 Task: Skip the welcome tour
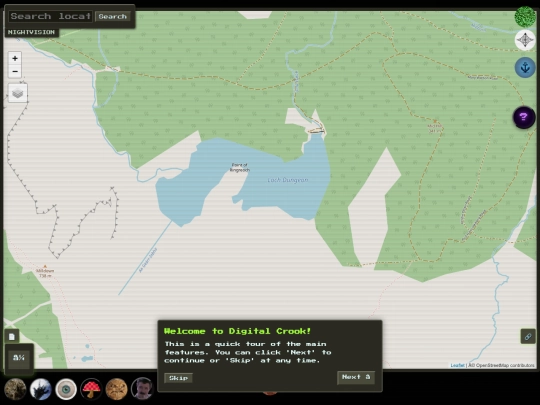tap(178, 378)
